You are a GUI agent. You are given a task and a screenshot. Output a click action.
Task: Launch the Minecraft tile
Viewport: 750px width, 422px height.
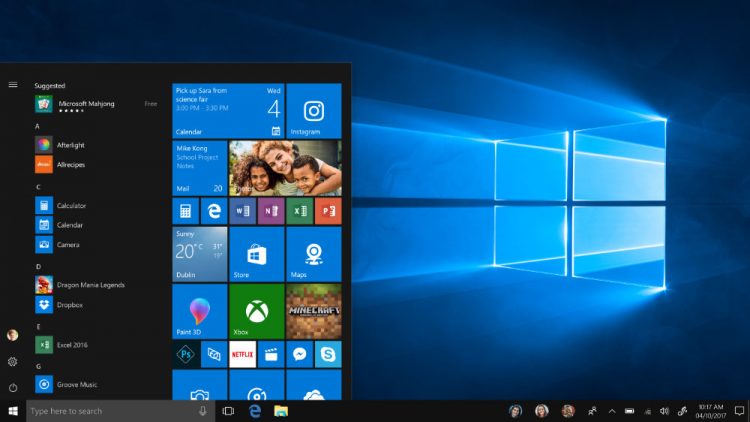[314, 311]
